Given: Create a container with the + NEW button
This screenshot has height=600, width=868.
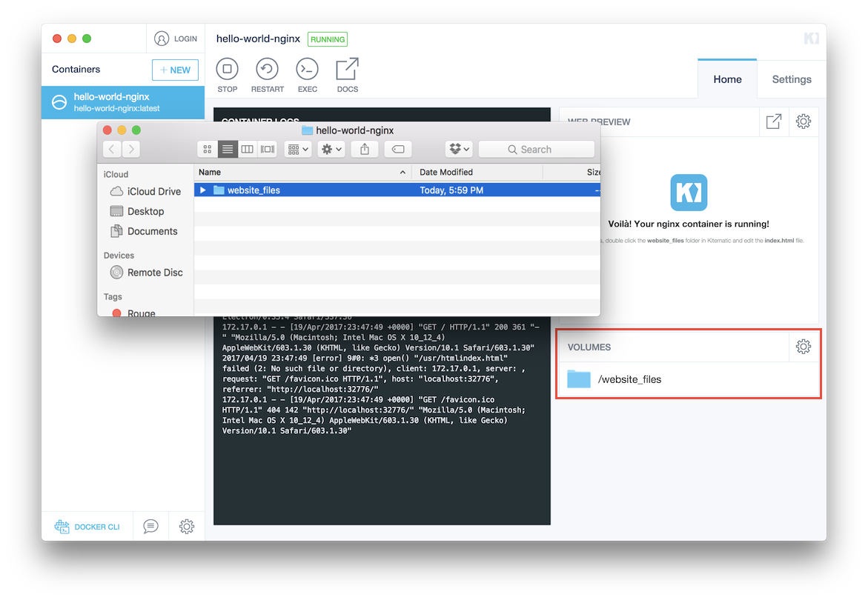Looking at the screenshot, I should [175, 70].
